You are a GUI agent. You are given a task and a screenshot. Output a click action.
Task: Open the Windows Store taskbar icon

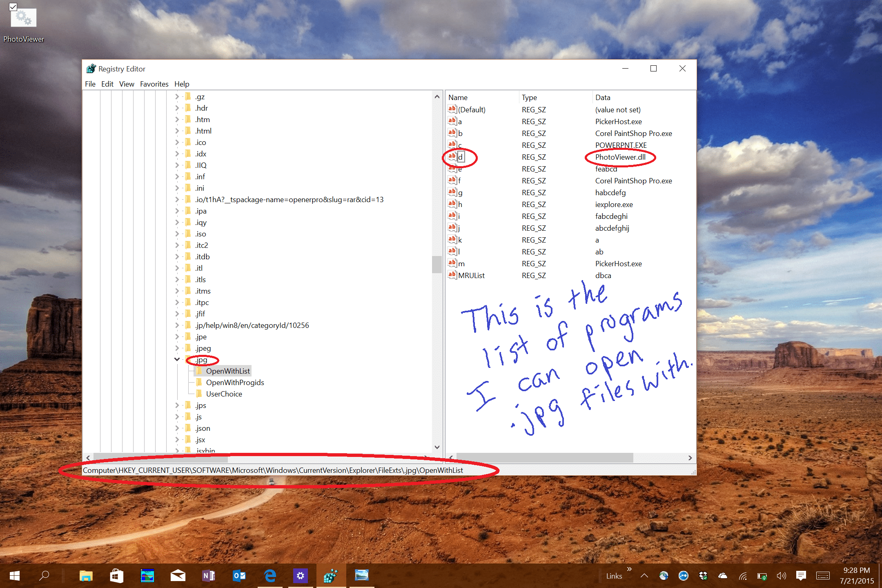pos(116,576)
